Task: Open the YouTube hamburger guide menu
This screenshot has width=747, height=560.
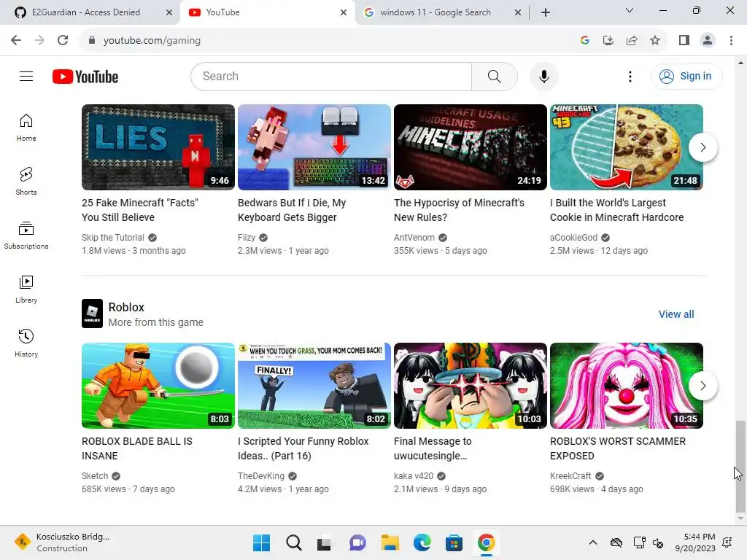Action: point(26,76)
